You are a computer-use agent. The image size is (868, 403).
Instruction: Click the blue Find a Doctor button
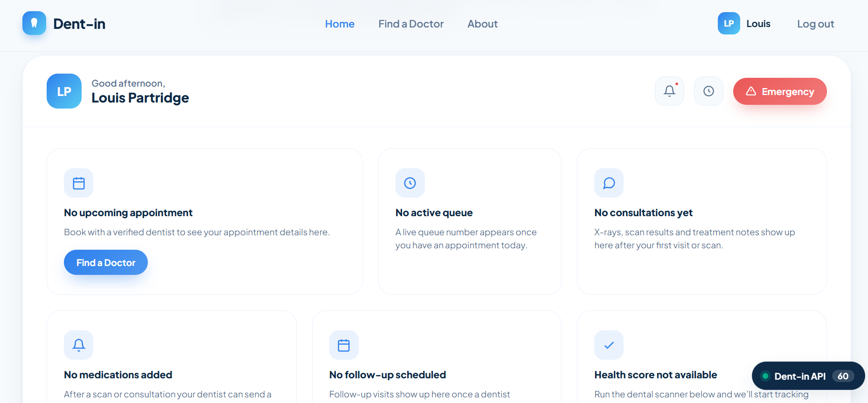(x=106, y=262)
